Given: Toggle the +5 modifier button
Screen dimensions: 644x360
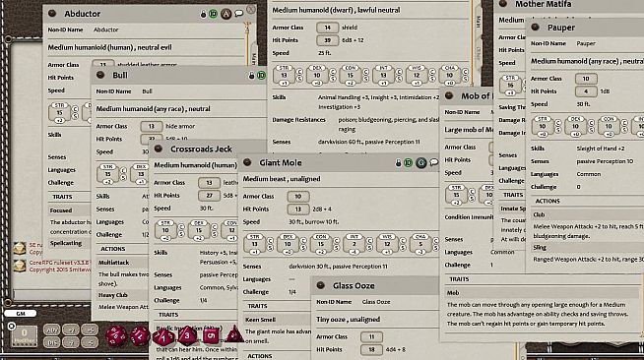Looking at the screenshot, I should 90,330.
